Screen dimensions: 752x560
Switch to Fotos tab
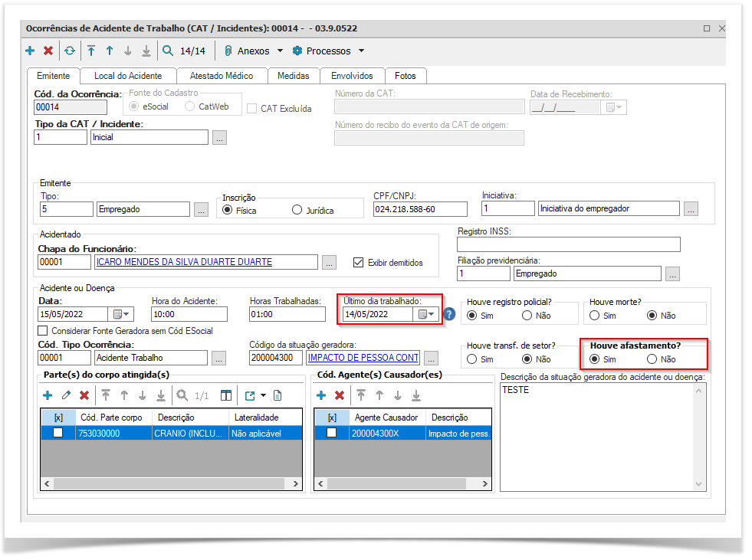click(x=406, y=76)
